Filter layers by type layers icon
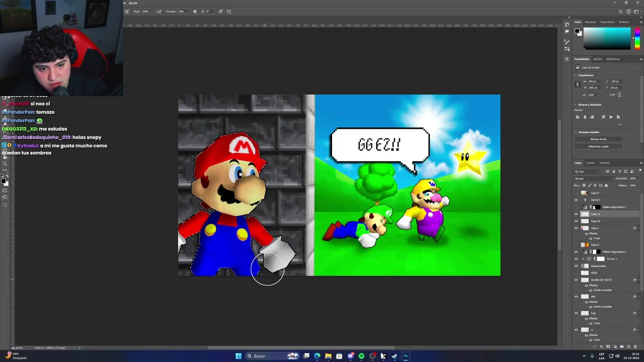Viewport: 644px width, 362px height. [620, 171]
